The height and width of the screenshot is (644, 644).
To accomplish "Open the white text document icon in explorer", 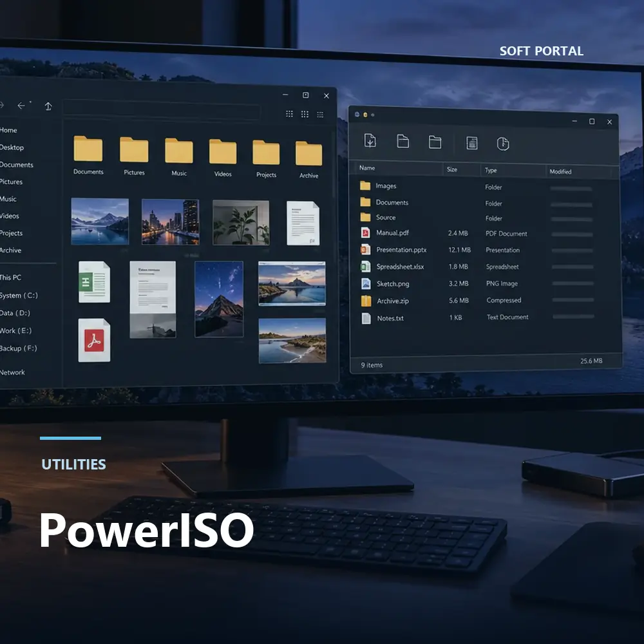I will click(x=303, y=223).
